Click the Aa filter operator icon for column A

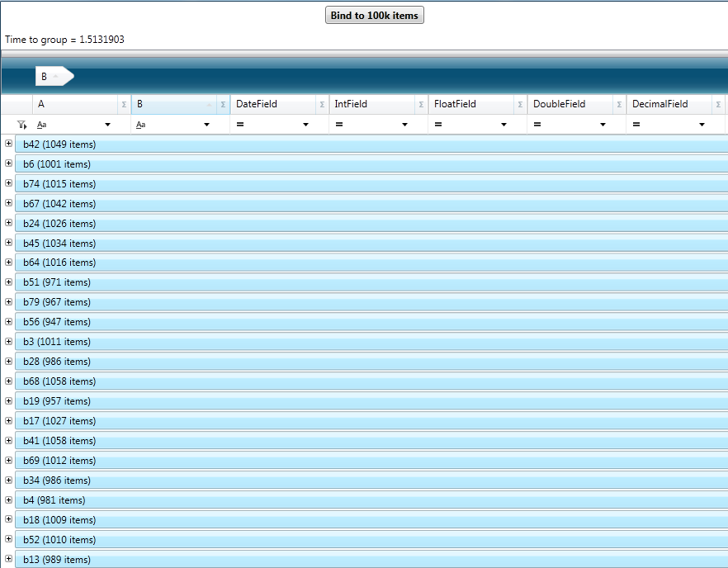(42, 125)
